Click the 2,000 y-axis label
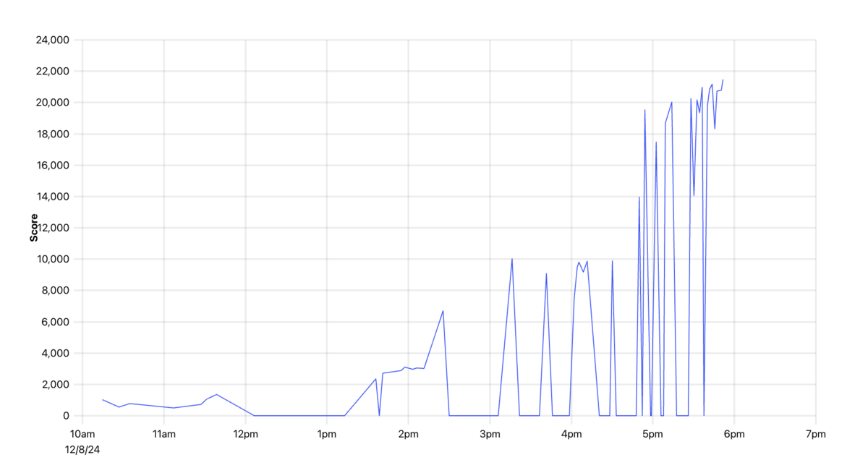The height and width of the screenshot is (460, 868). coord(55,385)
